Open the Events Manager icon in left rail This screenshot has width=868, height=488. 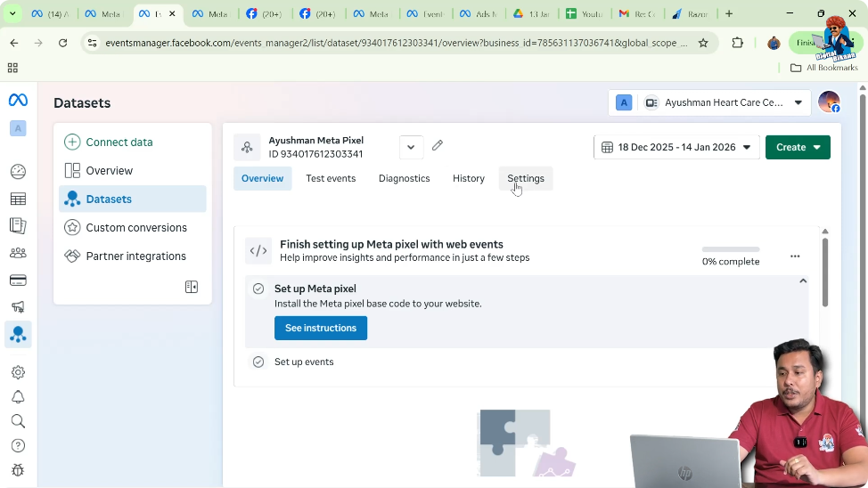pyautogui.click(x=18, y=335)
